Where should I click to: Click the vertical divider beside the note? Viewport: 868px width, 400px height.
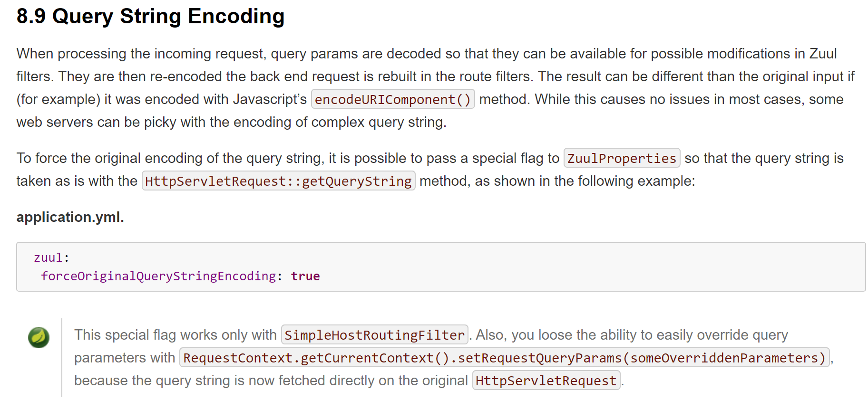[x=62, y=358]
